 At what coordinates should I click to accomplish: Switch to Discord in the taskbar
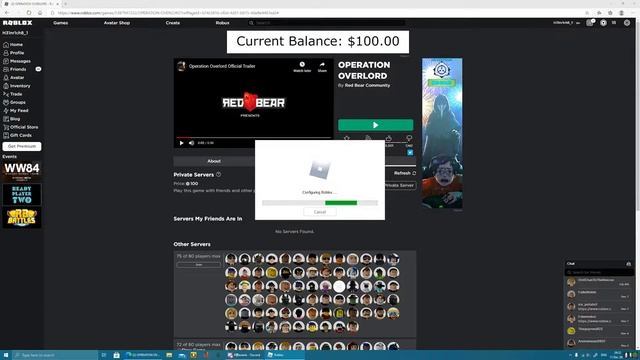[245, 355]
